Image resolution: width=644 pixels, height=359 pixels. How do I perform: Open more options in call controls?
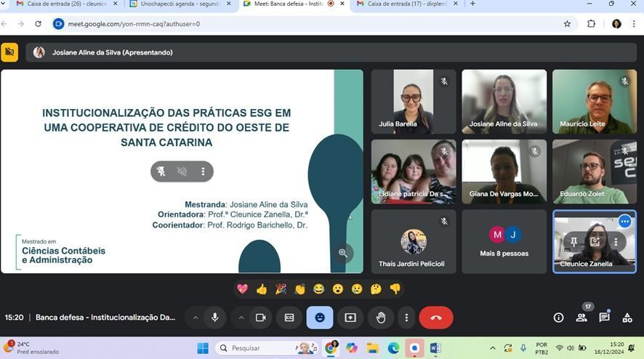point(406,318)
